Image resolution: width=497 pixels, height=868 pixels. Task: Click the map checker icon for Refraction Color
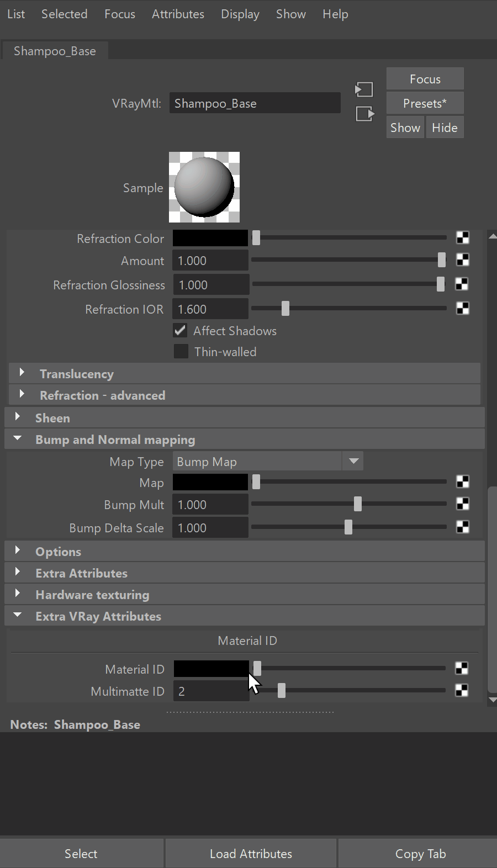click(x=463, y=237)
